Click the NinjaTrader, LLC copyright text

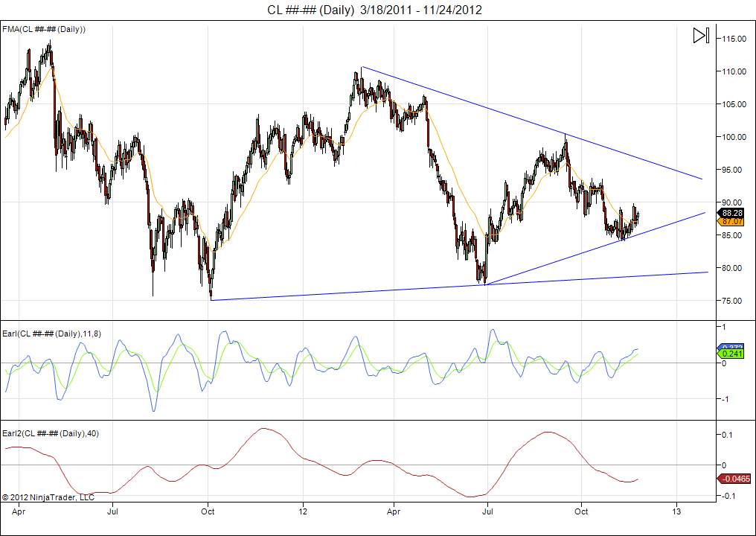(48, 497)
